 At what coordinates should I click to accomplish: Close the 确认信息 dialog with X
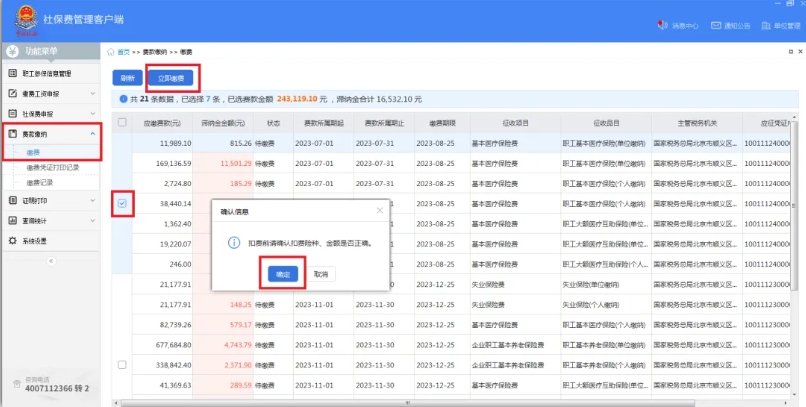click(x=379, y=211)
